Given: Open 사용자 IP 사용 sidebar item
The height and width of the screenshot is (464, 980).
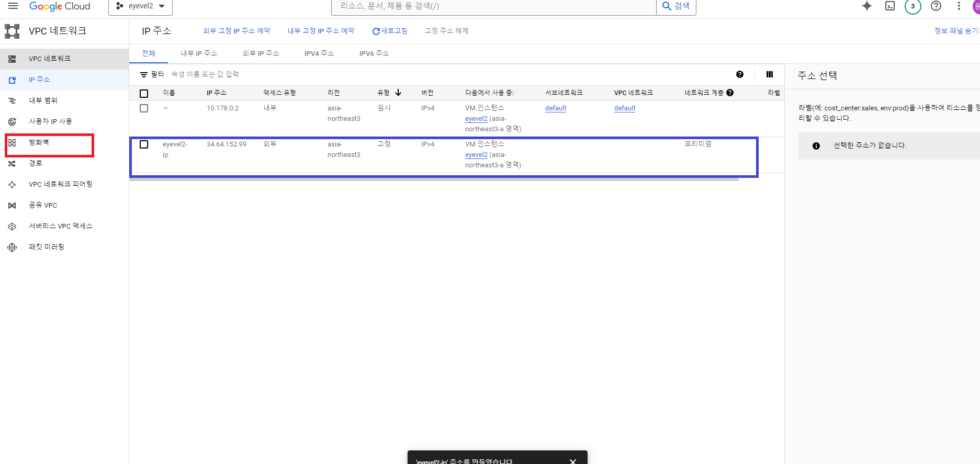Looking at the screenshot, I should (64, 121).
